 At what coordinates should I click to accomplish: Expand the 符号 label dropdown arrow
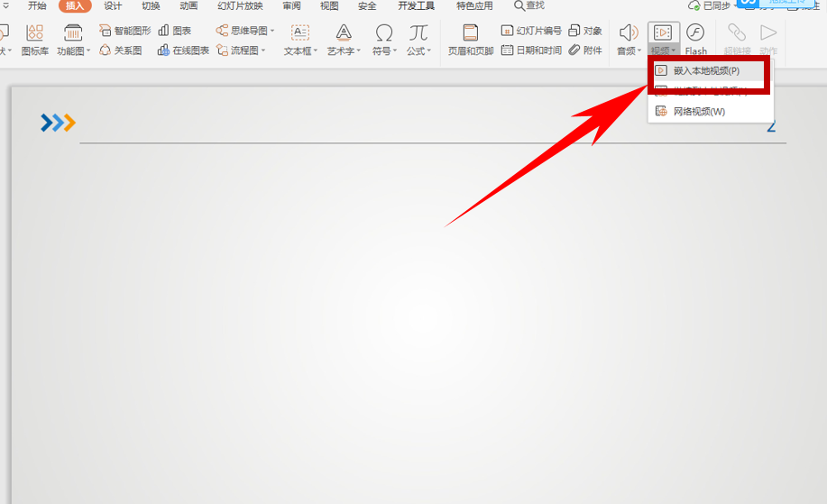tap(394, 50)
